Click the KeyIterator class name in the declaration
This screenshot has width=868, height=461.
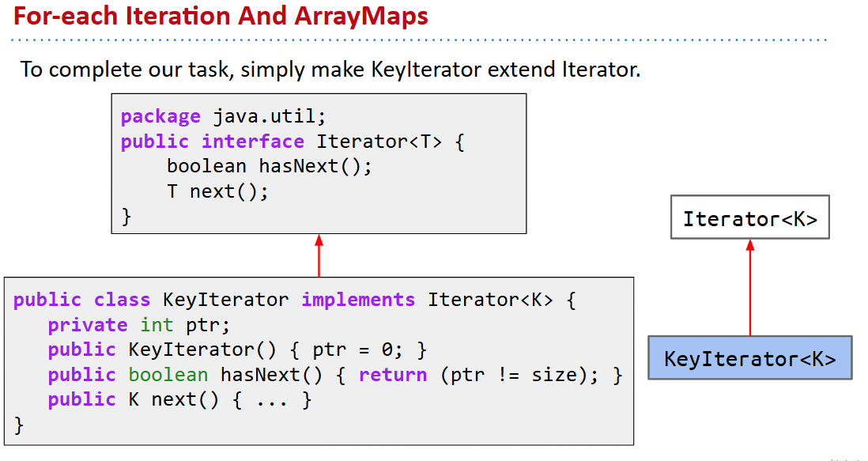[225, 300]
